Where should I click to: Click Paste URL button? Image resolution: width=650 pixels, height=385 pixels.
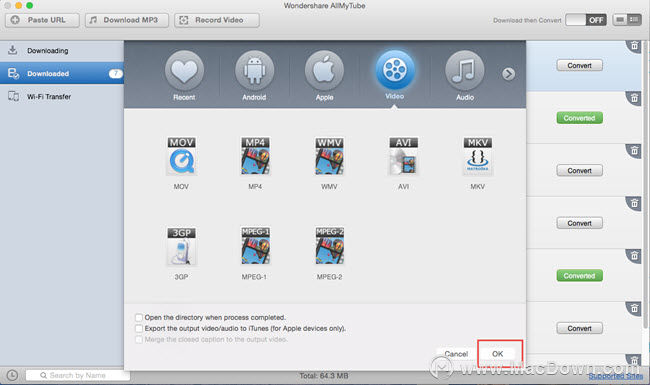click(42, 20)
